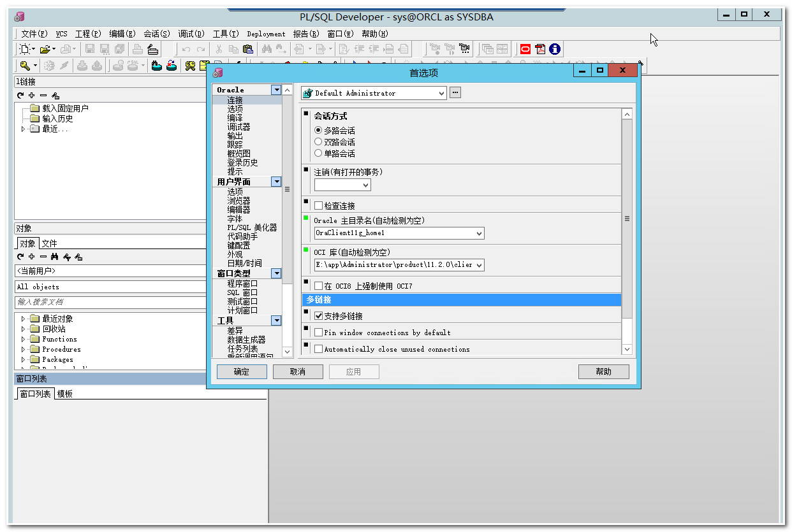The image size is (792, 532).
Task: Click the minus icon in connections panel
Action: point(43,96)
